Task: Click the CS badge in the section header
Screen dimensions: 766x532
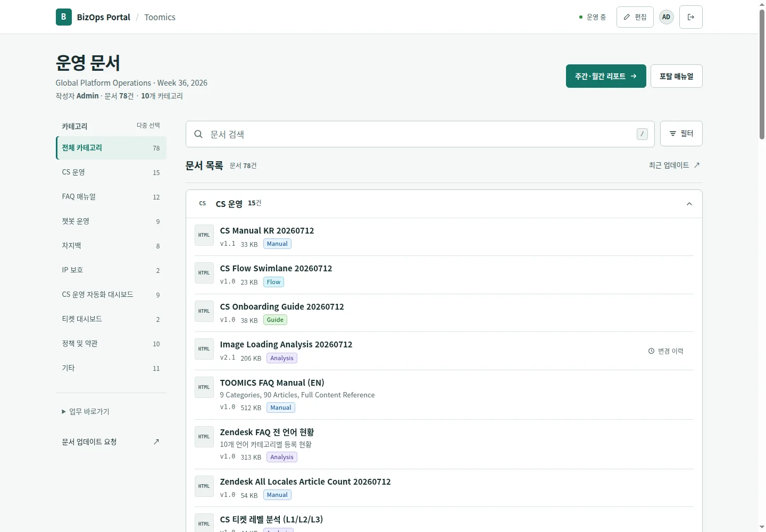Action: click(202, 203)
